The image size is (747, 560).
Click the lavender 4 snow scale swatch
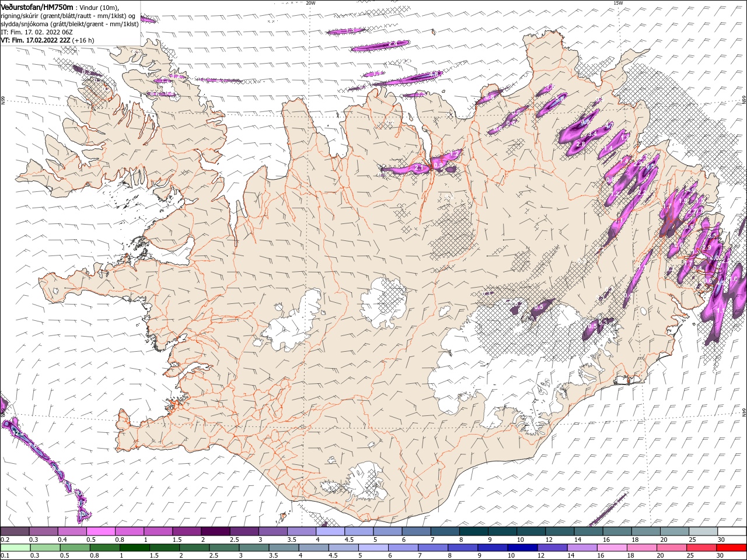(330, 531)
